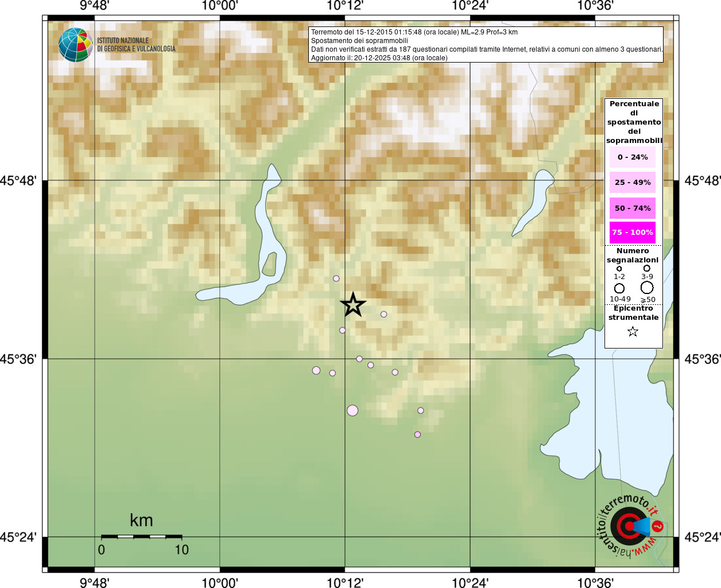721x588 pixels.
Task: Click the westernmost report circle near 45°36'
Action: pos(316,370)
